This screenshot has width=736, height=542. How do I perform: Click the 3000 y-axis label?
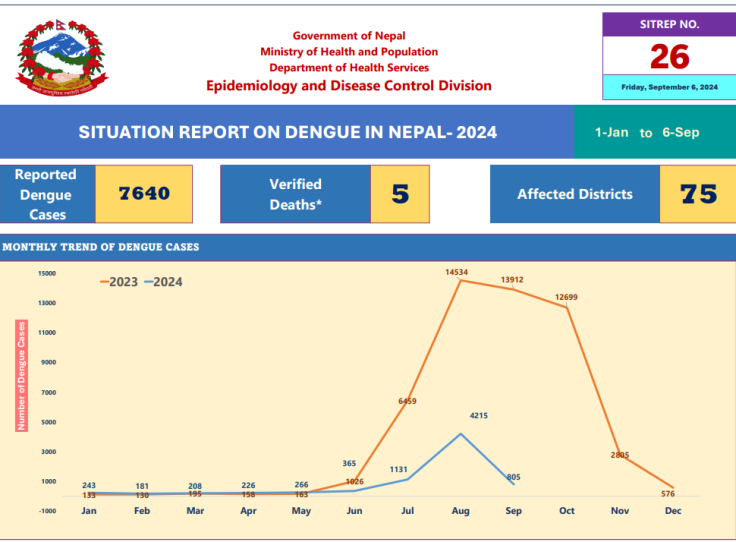coord(48,451)
